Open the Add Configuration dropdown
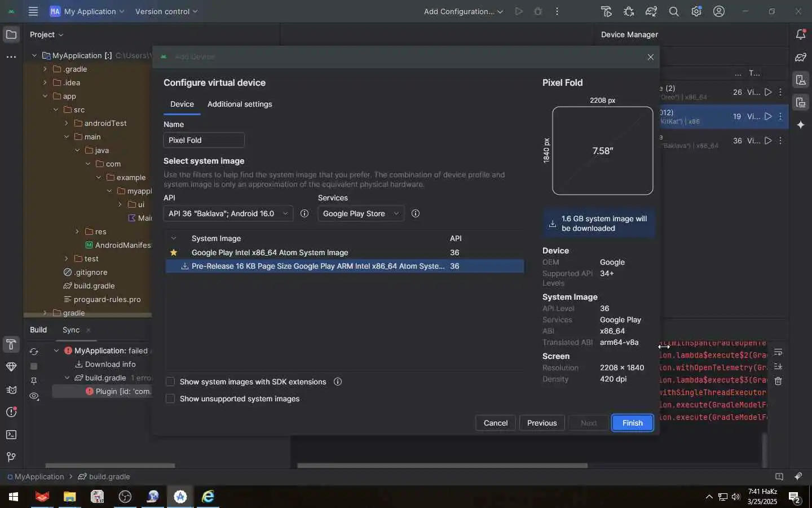This screenshot has height=508, width=812. click(464, 11)
